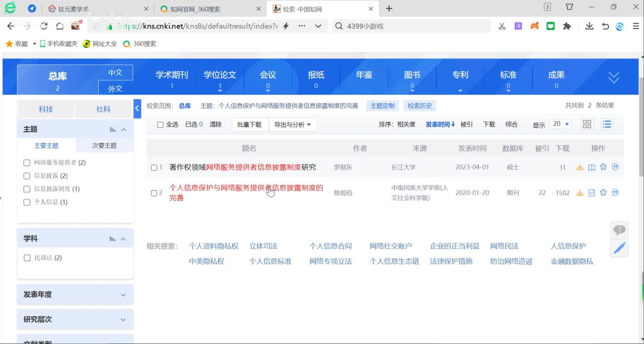The width and height of the screenshot is (644, 344).
Task: Switch to grid view of results
Action: coord(587,124)
